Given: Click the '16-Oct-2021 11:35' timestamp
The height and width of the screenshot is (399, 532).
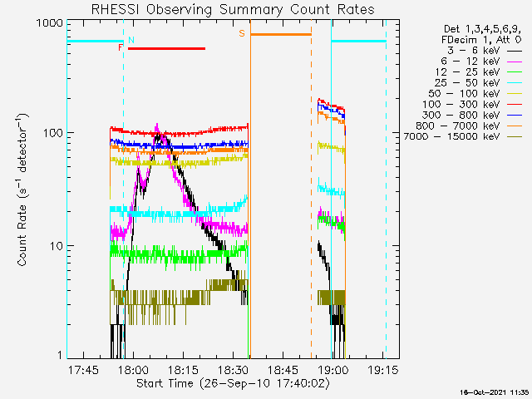Looking at the screenshot, I should pos(494,392).
